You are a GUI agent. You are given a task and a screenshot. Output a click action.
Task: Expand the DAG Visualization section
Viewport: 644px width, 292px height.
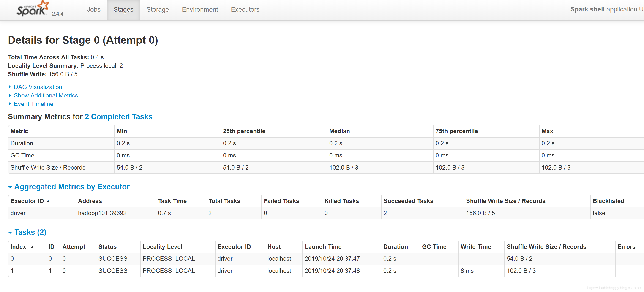[x=38, y=87]
